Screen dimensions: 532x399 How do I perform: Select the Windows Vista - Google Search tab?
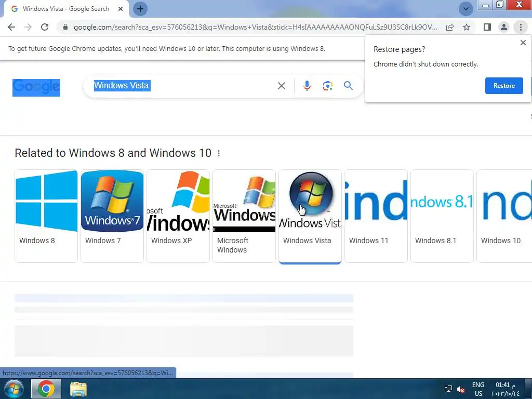(66, 9)
